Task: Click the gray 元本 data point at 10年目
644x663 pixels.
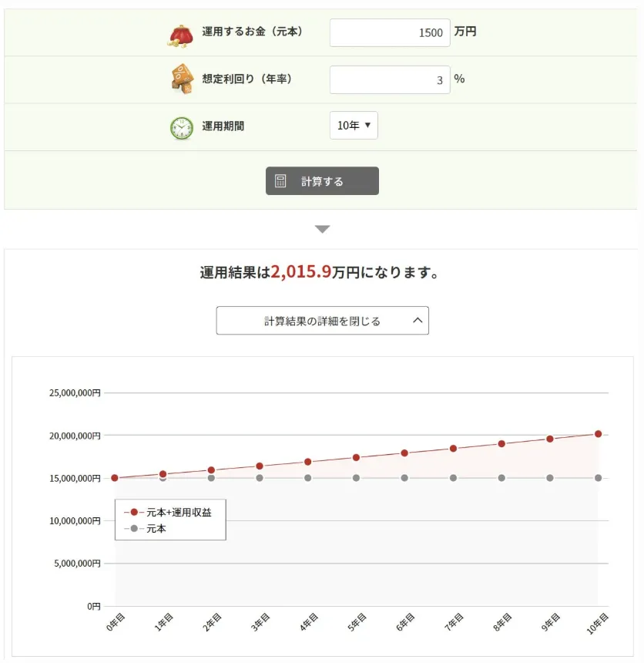Action: click(598, 478)
